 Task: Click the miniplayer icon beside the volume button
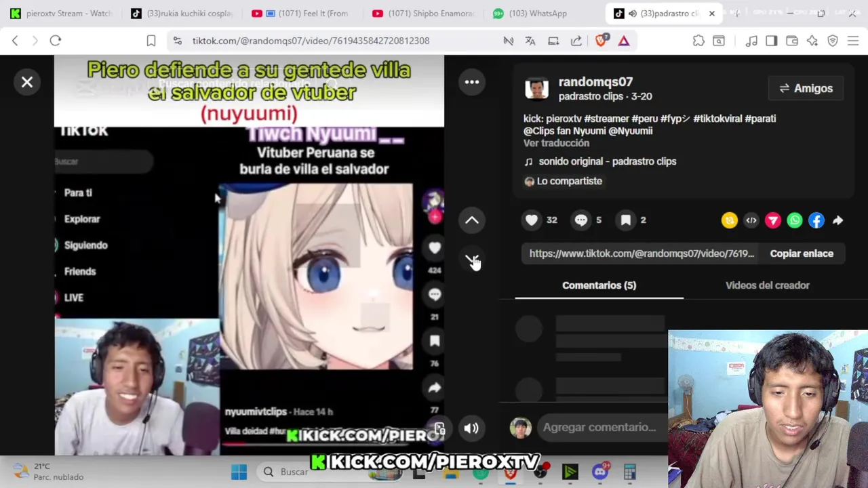pos(439,428)
